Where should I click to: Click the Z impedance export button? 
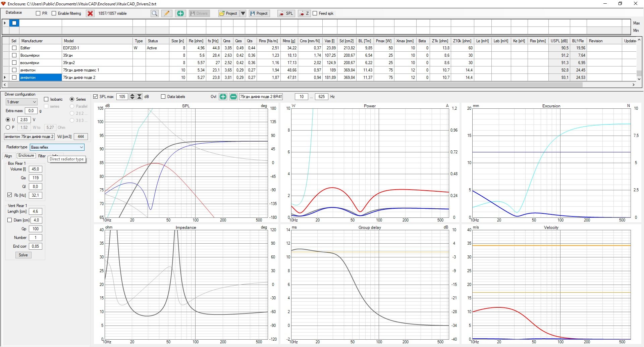304,13
